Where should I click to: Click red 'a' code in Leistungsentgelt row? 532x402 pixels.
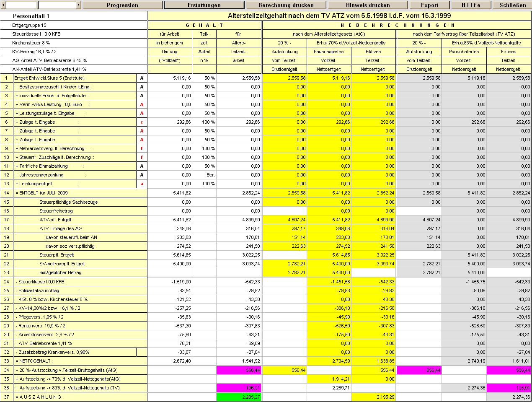coord(142,184)
